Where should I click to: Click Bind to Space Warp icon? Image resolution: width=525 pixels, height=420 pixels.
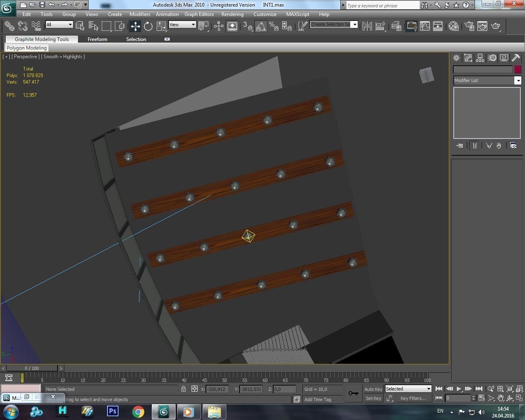point(37,26)
